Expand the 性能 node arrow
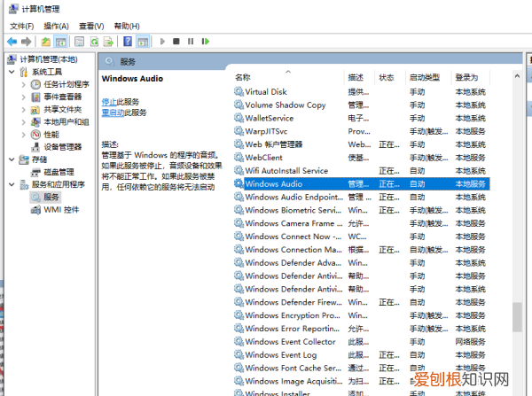 tap(23, 135)
